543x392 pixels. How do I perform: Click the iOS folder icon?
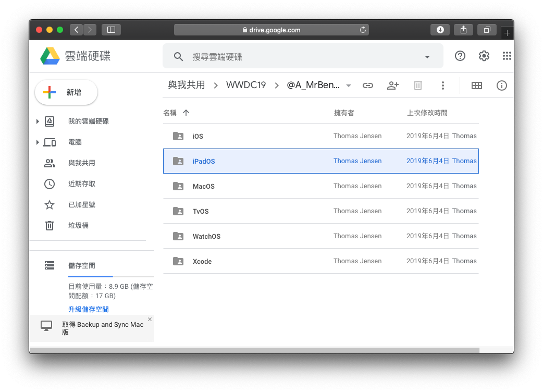coord(178,136)
